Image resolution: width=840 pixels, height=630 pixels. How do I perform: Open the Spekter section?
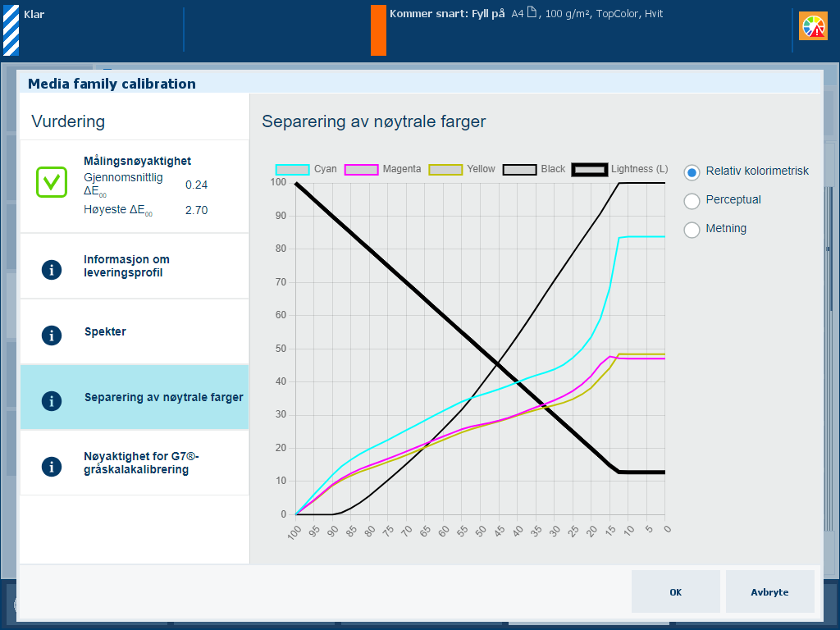[135, 331]
